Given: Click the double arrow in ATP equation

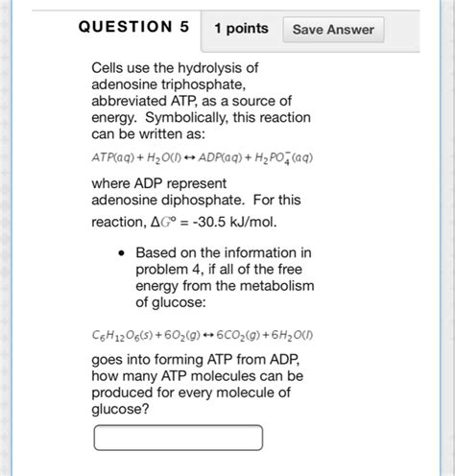Looking at the screenshot, I should tap(190, 157).
